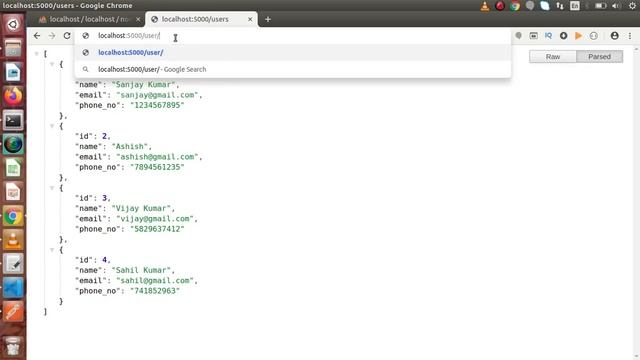
Task: Click the email "sahil@gmail.com"
Action: 155,281
